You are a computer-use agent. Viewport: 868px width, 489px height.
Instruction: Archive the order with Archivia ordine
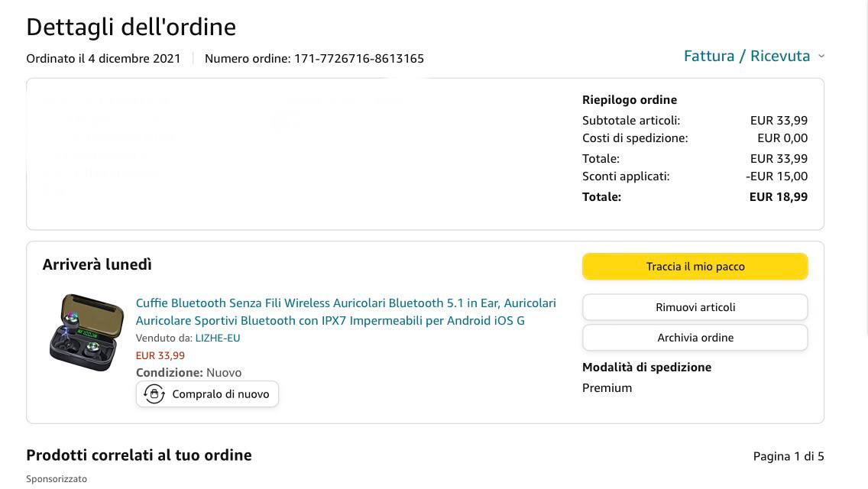[695, 338]
